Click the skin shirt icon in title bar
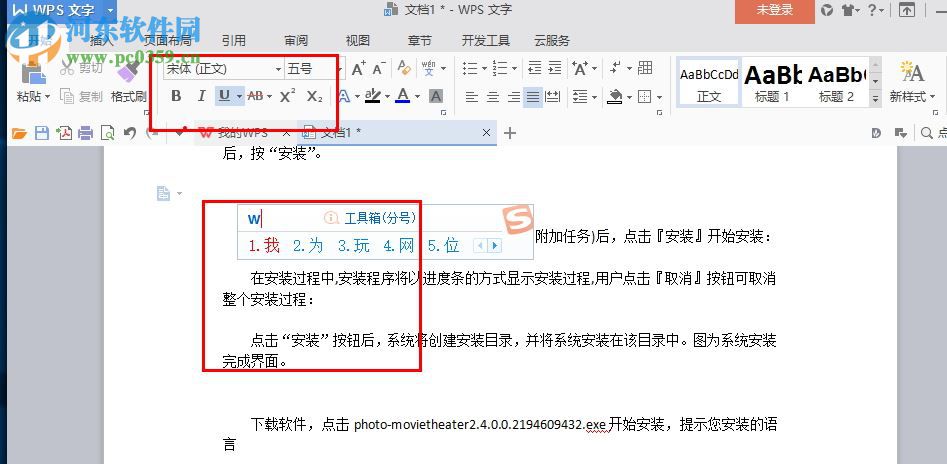Image resolution: width=947 pixels, height=464 pixels. tap(848, 10)
